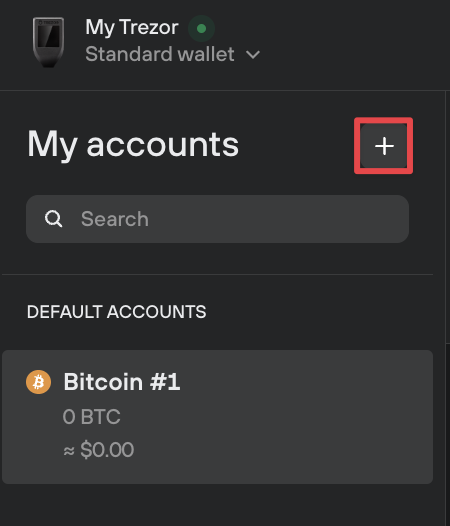The width and height of the screenshot is (450, 526).
Task: Click the Search placeholder text
Action: [x=115, y=219]
